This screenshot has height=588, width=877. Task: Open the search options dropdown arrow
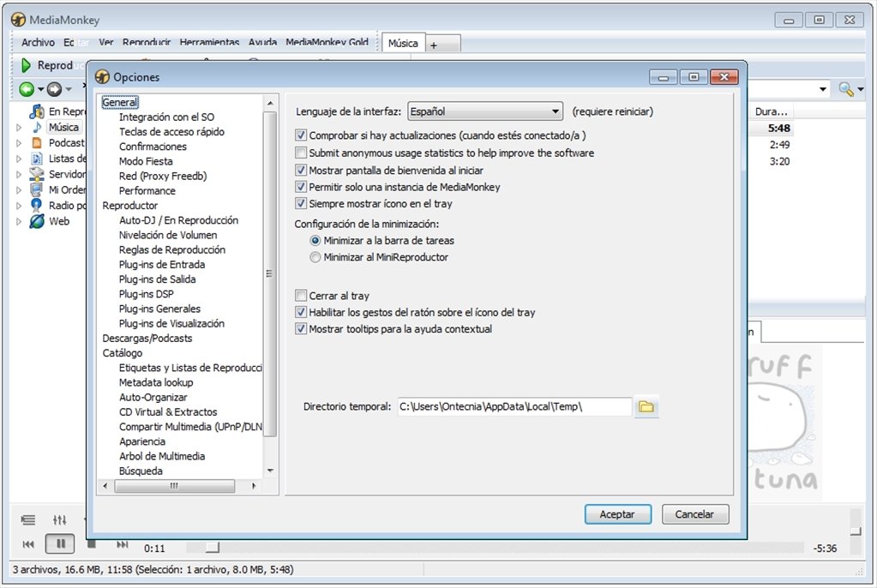pos(860,89)
